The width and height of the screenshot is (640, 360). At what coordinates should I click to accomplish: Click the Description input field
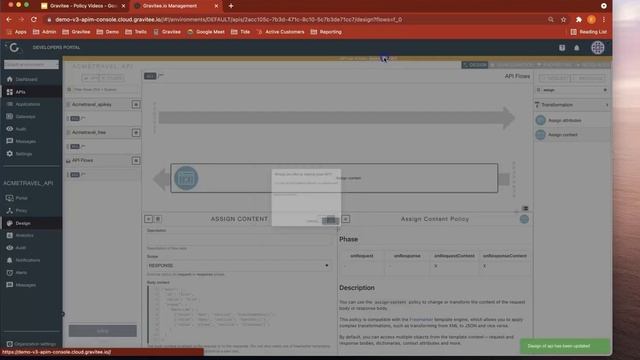[239, 240]
